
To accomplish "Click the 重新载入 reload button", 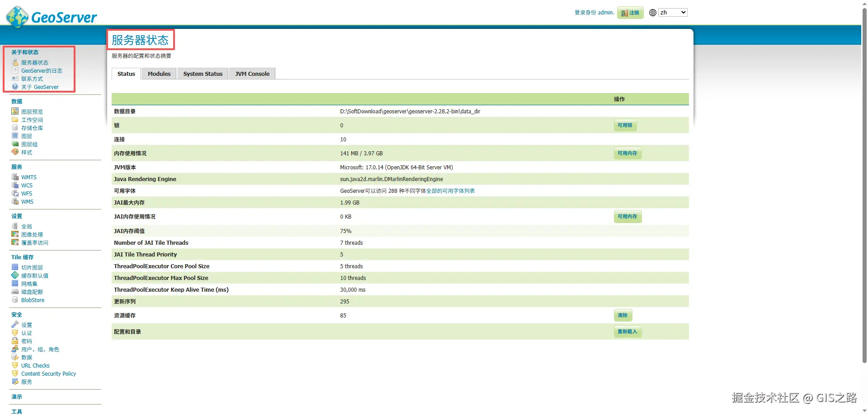I will 627,331.
